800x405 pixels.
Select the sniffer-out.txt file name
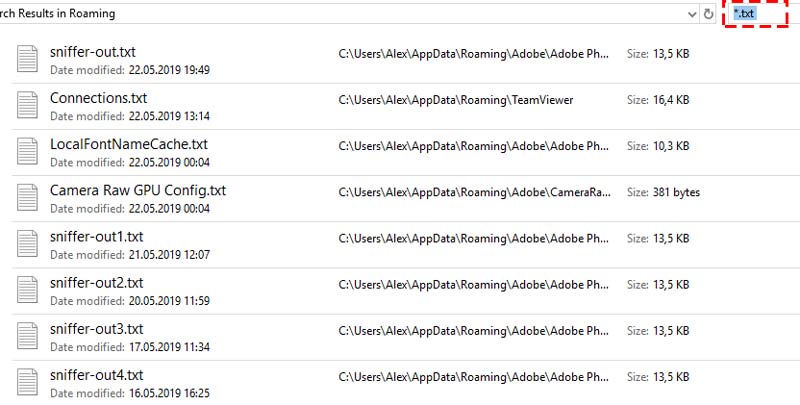pos(93,52)
